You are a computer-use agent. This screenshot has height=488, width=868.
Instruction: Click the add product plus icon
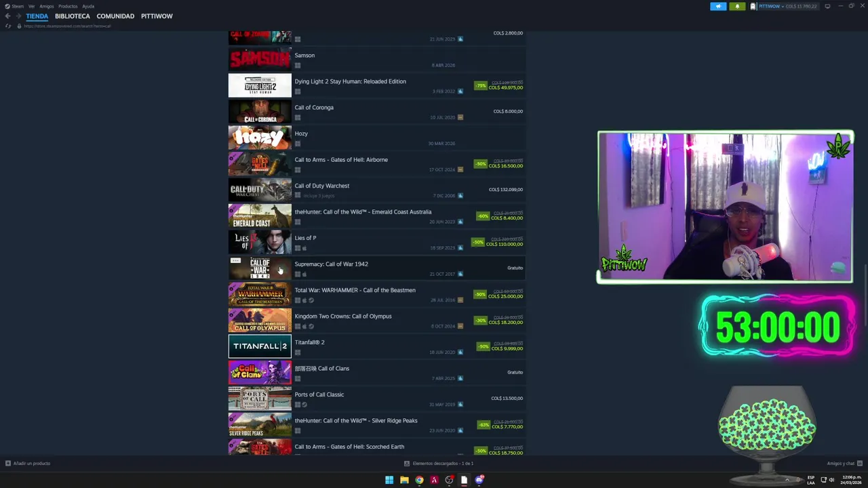[x=8, y=464]
